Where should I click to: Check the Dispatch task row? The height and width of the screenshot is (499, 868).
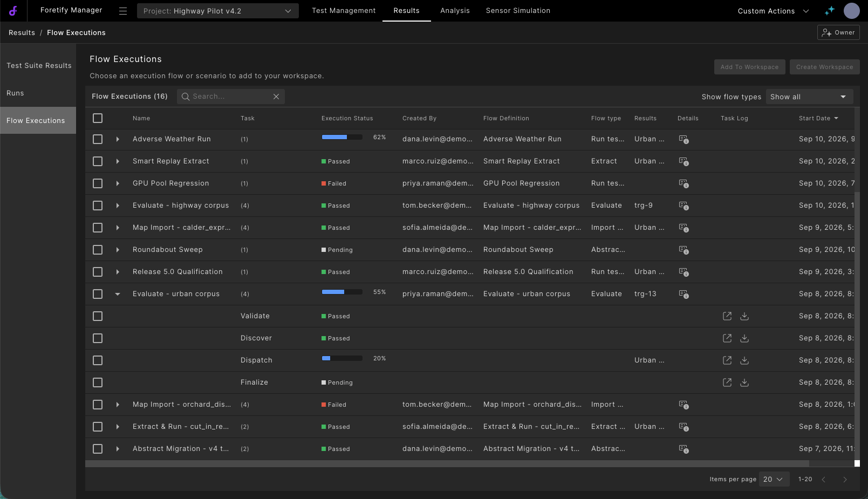[x=98, y=360]
